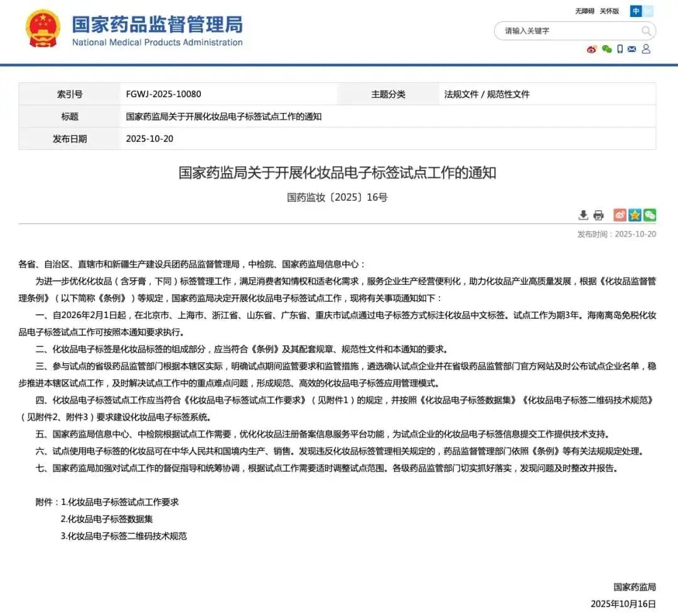678x616 pixels.
Task: Click the email envelope icon
Action: pyautogui.click(x=632, y=49)
